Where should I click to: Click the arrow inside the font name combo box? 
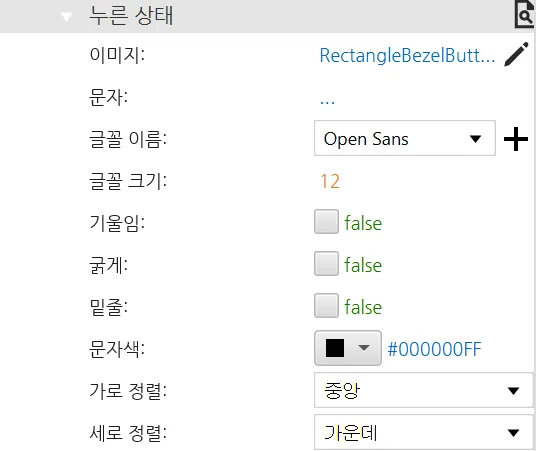(x=475, y=139)
